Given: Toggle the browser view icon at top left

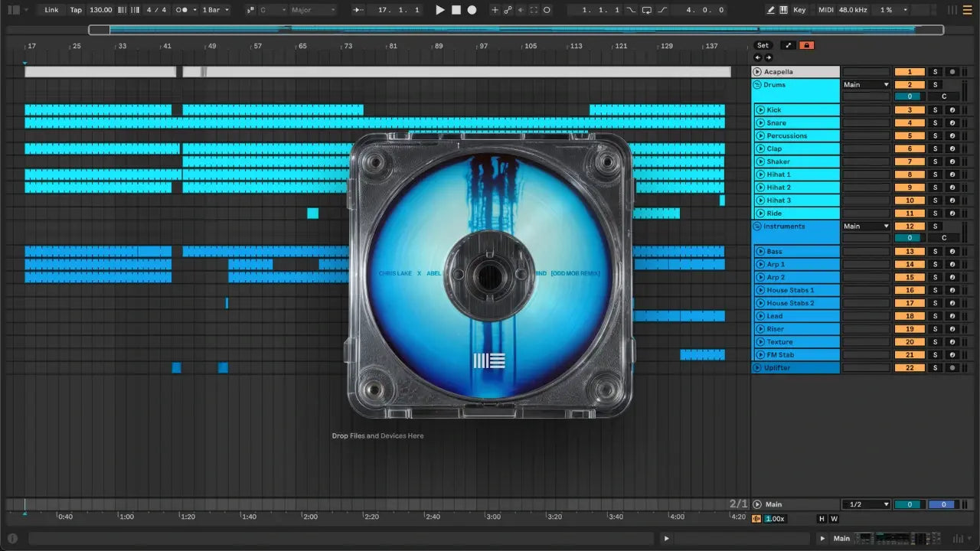Looking at the screenshot, I should click(x=14, y=10).
